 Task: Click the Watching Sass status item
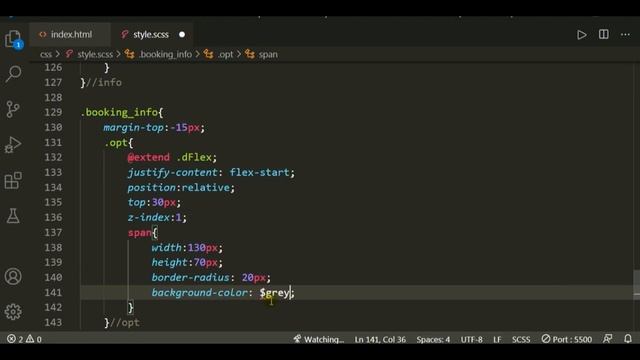coord(319,339)
